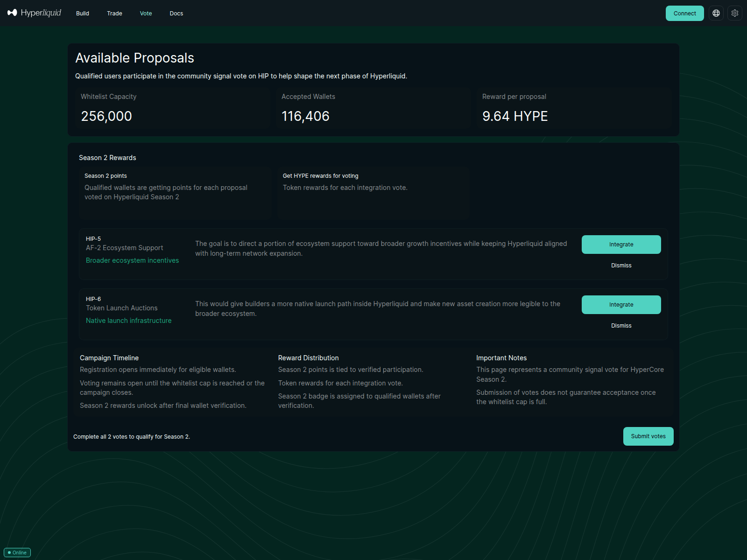Screen dimensions: 747x560
Task: Open the Trade menu
Action: click(114, 14)
